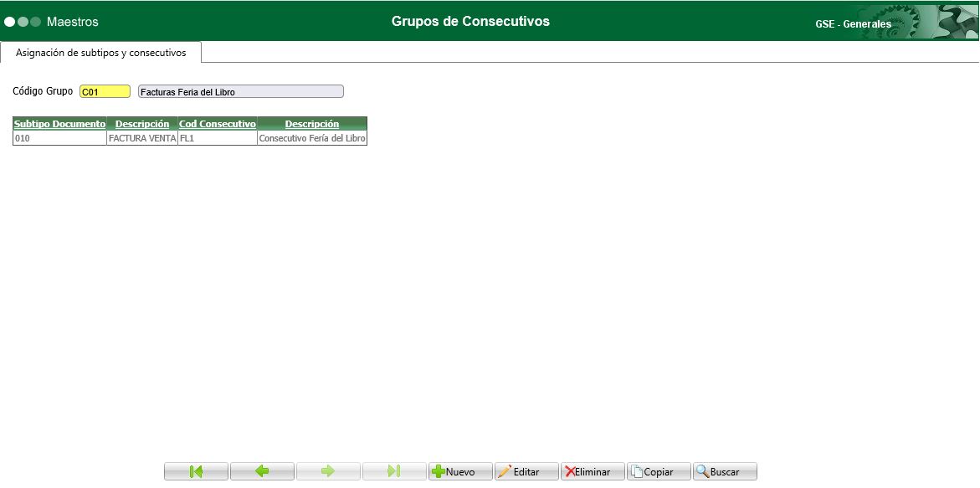This screenshot has width=980, height=488.
Task: Click the Facturas Feria del Libro description field
Action: click(x=239, y=90)
